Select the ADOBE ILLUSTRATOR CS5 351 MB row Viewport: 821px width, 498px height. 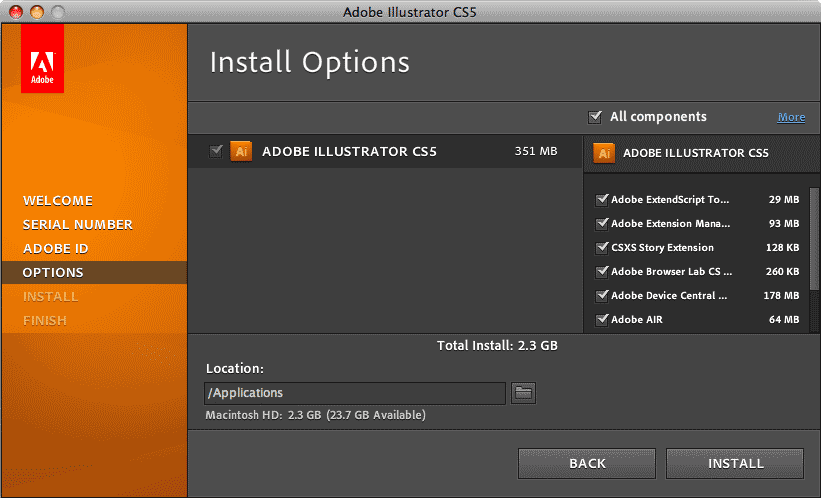385,151
